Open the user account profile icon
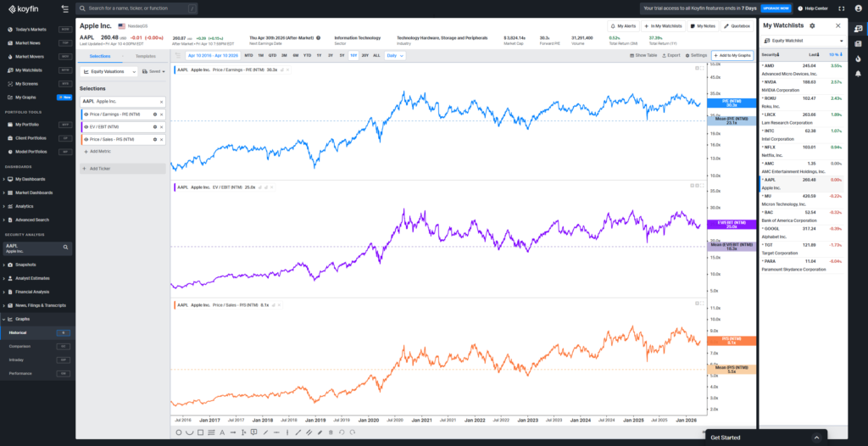Screen dimensions: 868x446 click(x=858, y=8)
